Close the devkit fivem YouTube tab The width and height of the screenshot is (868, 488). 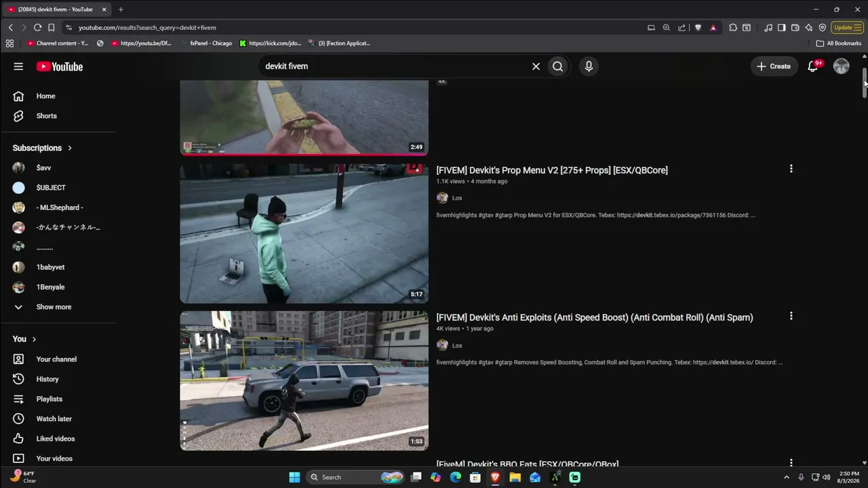coord(104,9)
